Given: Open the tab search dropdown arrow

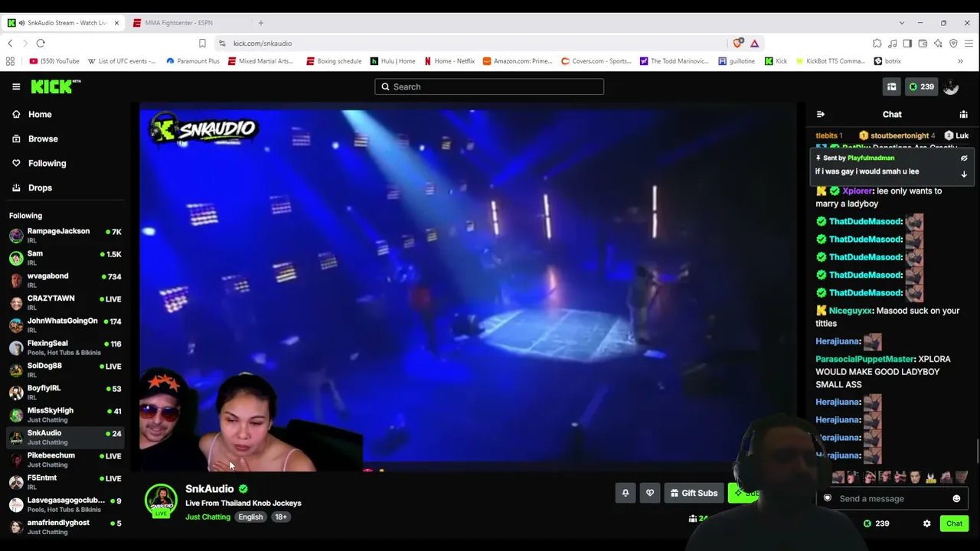Looking at the screenshot, I should point(901,23).
